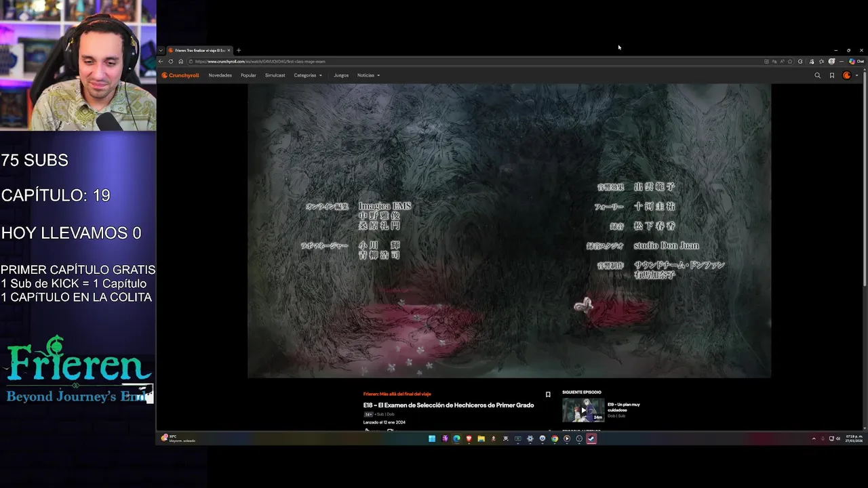
Task: Expand the Categorías dropdown
Action: click(308, 75)
